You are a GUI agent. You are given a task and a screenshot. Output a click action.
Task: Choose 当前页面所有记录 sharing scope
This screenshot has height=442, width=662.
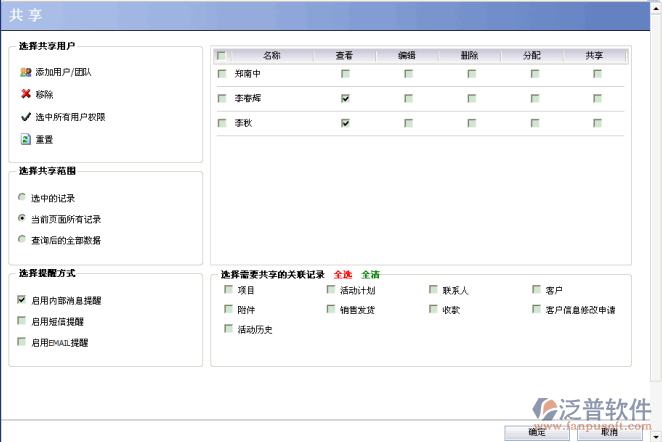(22, 219)
